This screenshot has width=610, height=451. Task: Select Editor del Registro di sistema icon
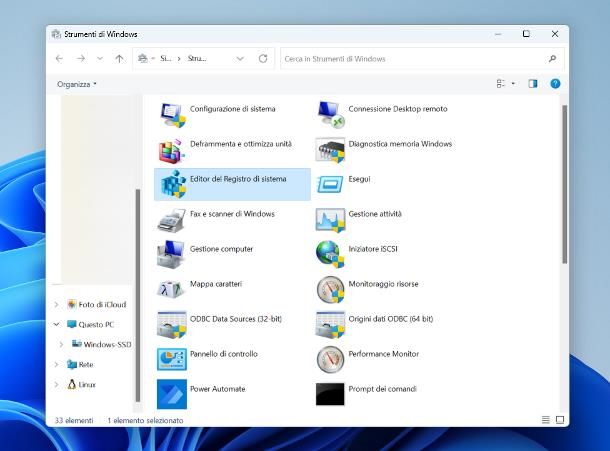173,184
